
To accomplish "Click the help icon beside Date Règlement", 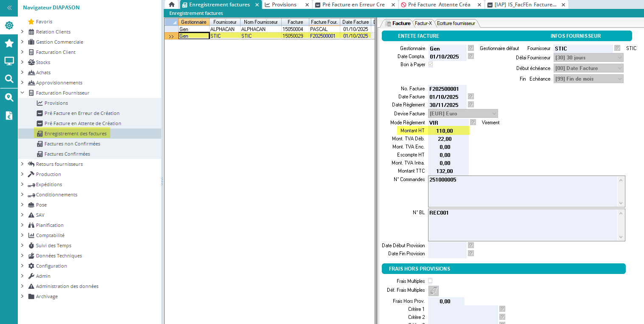I will pos(470,105).
